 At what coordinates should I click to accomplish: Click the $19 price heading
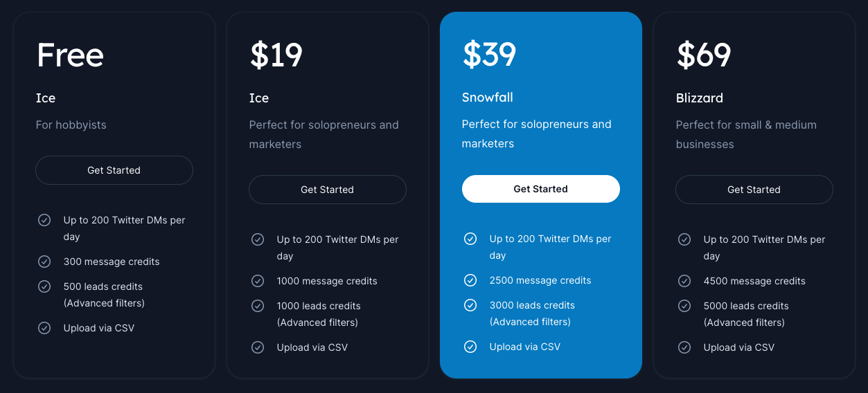point(276,55)
